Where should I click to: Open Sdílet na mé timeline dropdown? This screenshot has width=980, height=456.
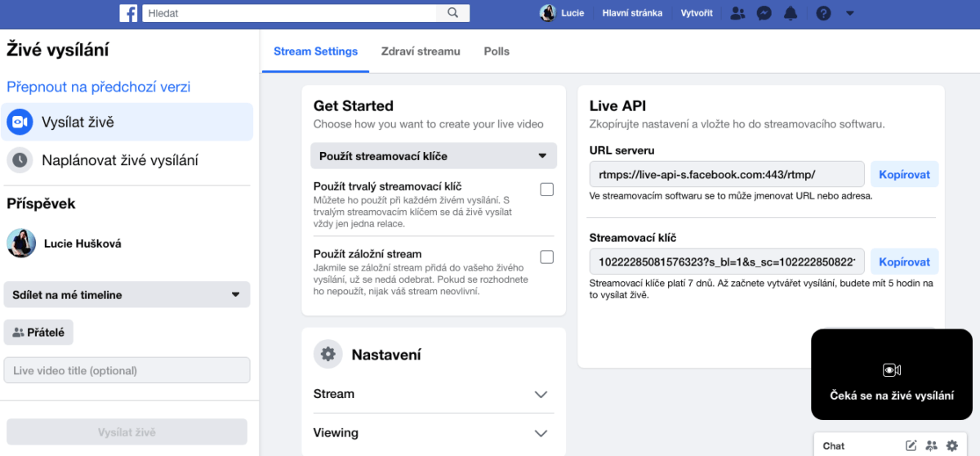pos(127,295)
